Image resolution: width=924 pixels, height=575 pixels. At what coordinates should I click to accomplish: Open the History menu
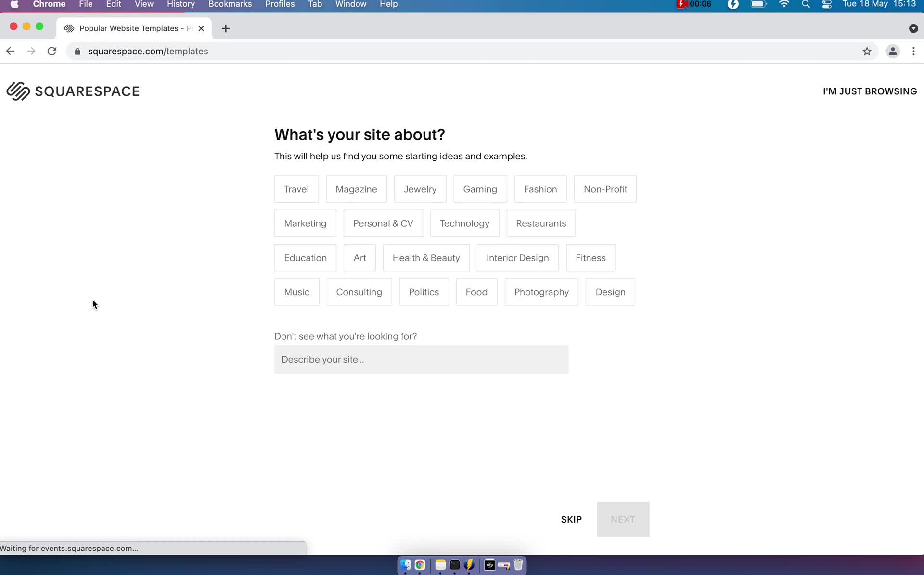(x=180, y=4)
